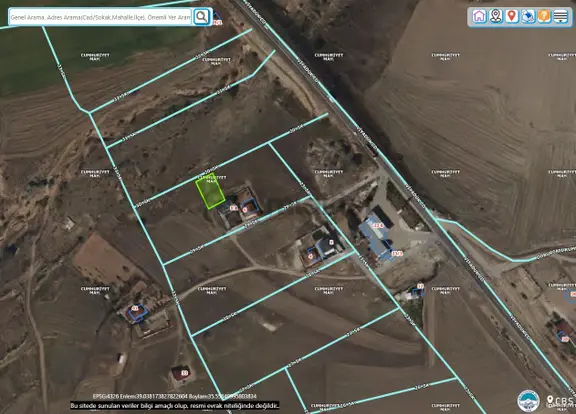Focus the Genel Arama address search field

click(x=100, y=17)
